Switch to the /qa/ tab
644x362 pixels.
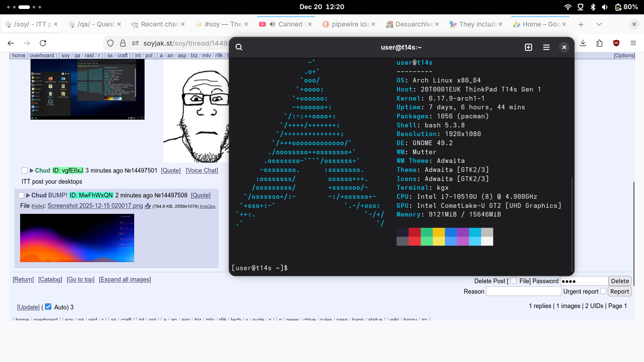(x=96, y=24)
